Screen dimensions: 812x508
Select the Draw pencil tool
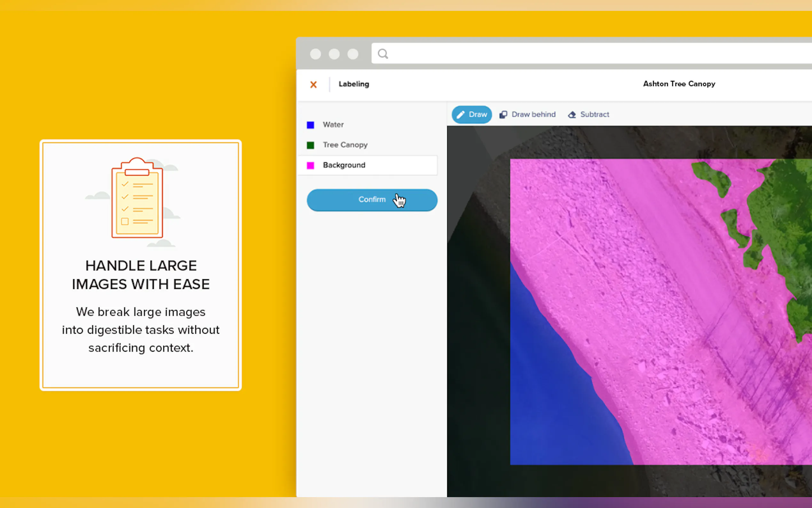click(471, 115)
